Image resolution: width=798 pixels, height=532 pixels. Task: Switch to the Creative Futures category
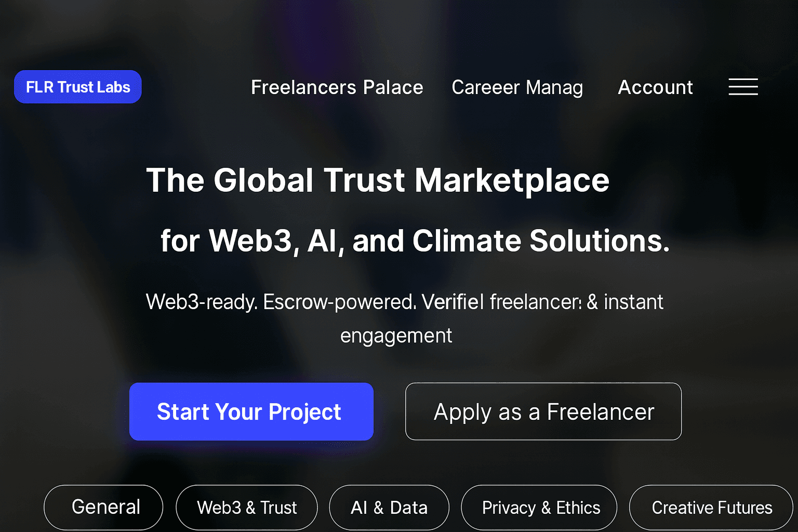[711, 507]
